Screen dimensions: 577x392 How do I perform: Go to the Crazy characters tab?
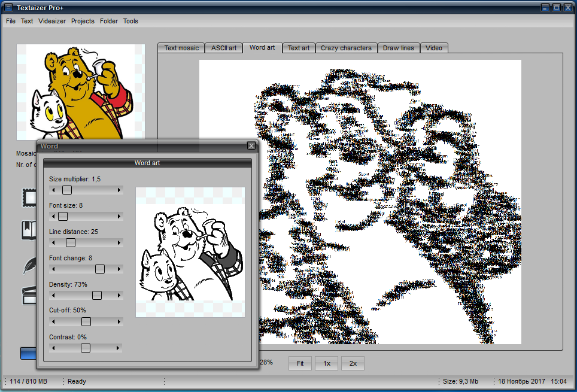[x=346, y=48]
